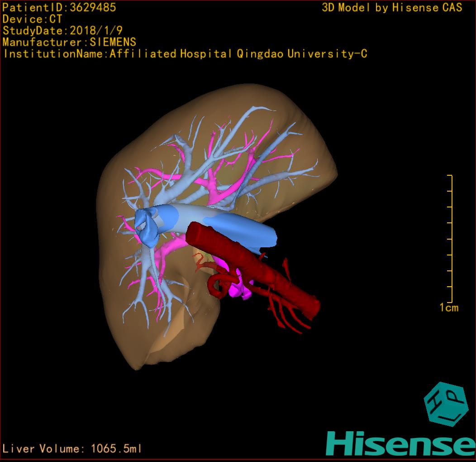Viewport: 476px width, 462px height.
Task: Click the PatientID:3629485 text
Action: point(59,8)
